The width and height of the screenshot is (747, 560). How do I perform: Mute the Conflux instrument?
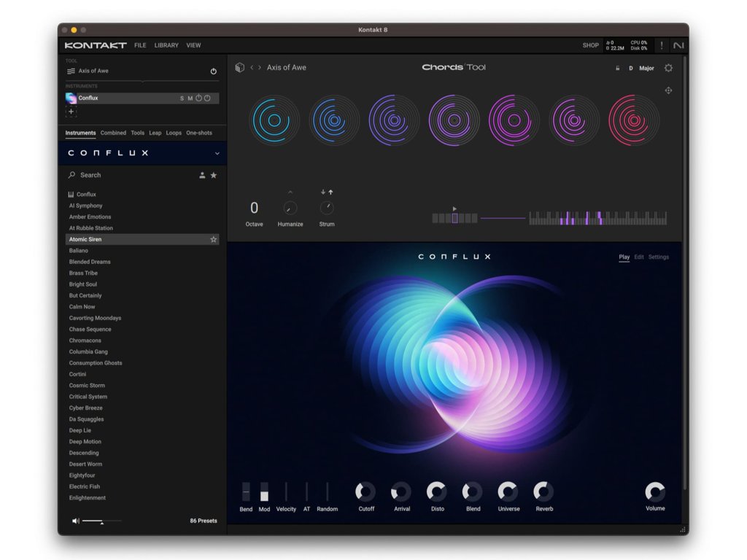pos(190,98)
